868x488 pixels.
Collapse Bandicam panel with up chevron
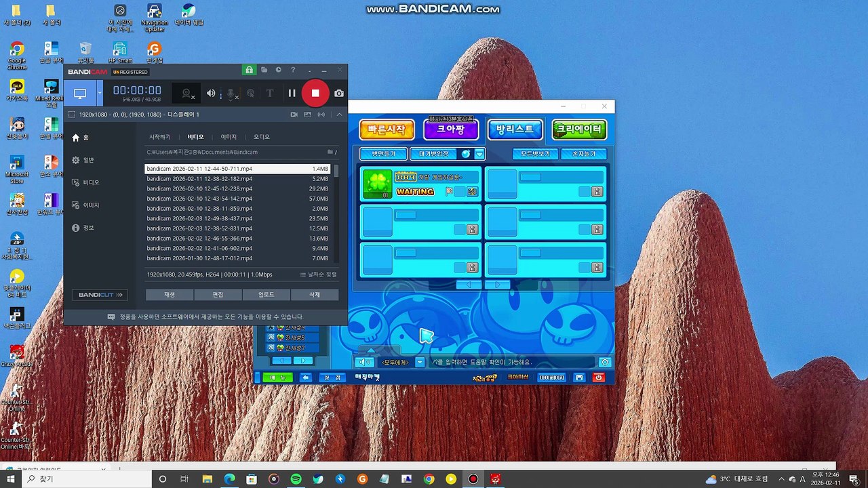(339, 115)
